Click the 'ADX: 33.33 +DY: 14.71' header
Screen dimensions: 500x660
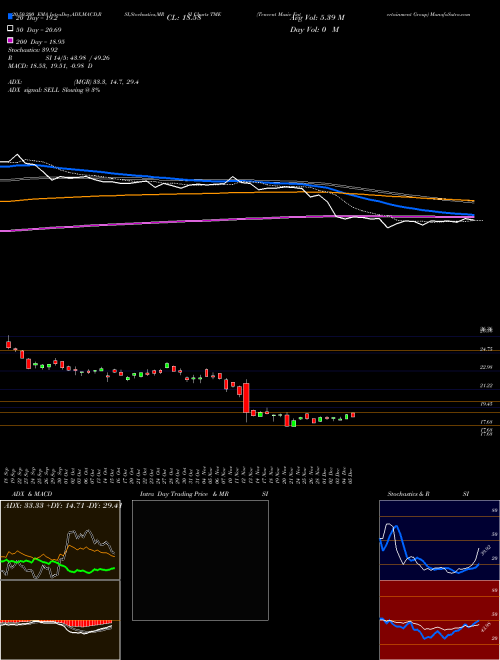pyautogui.click(x=61, y=505)
